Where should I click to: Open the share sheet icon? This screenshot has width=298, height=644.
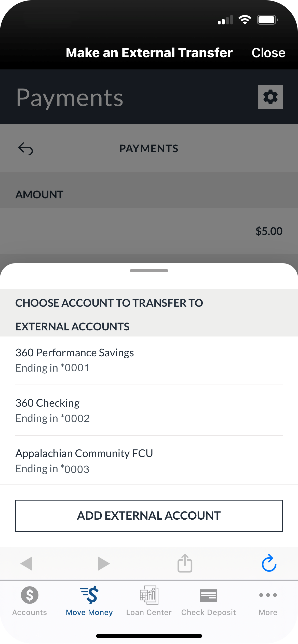click(185, 563)
